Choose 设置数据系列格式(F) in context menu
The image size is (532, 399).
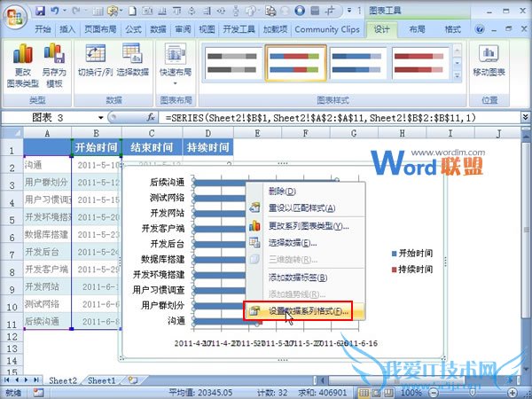tap(304, 311)
